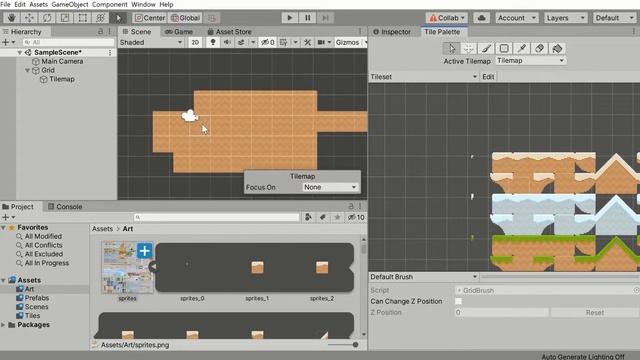The height and width of the screenshot is (360, 640).
Task: Toggle Center pivot mode
Action: coord(150,18)
